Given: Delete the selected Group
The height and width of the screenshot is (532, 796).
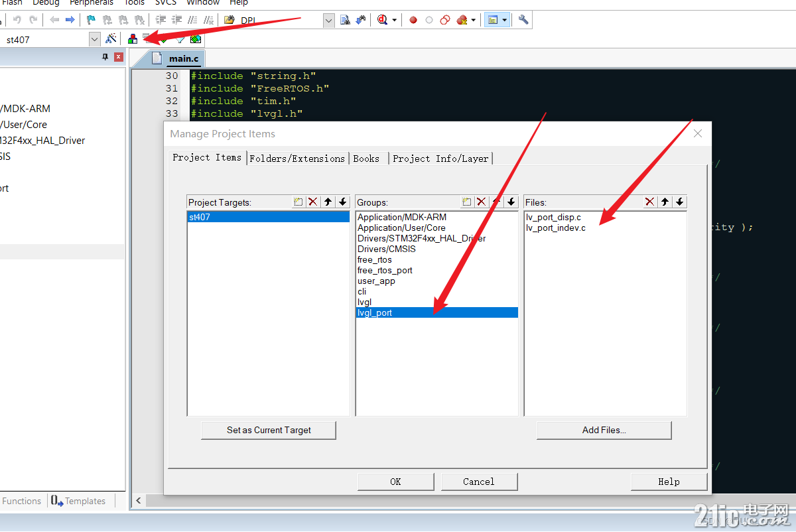Looking at the screenshot, I should click(482, 202).
